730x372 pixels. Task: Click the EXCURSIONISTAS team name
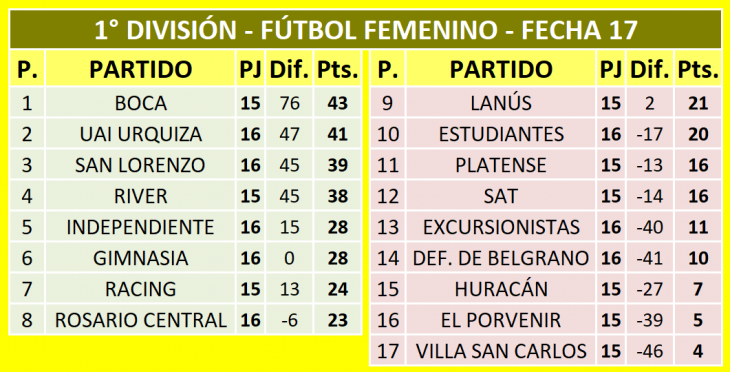click(x=501, y=227)
